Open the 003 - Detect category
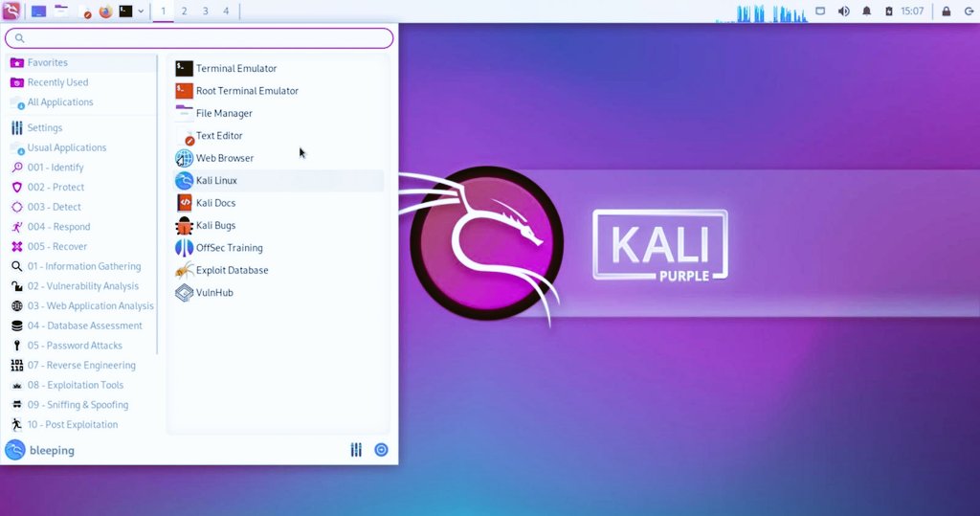This screenshot has width=980, height=516. 81,207
